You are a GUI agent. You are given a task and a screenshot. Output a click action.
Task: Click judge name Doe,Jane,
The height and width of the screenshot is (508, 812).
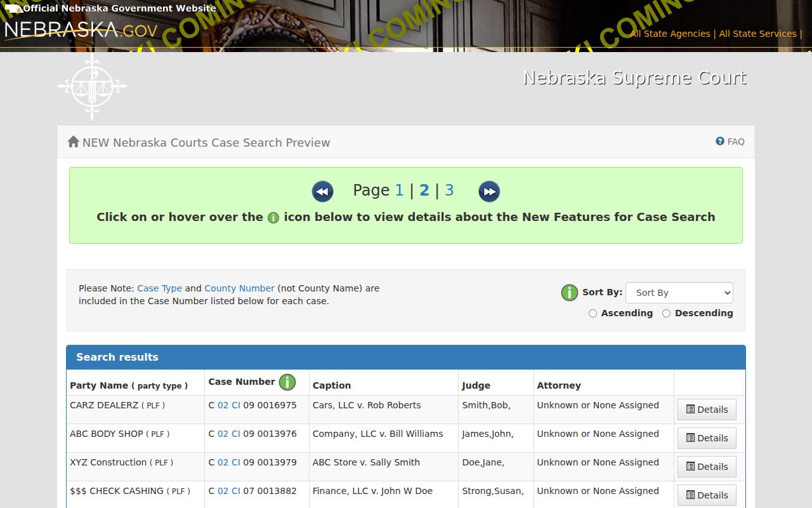tap(483, 462)
